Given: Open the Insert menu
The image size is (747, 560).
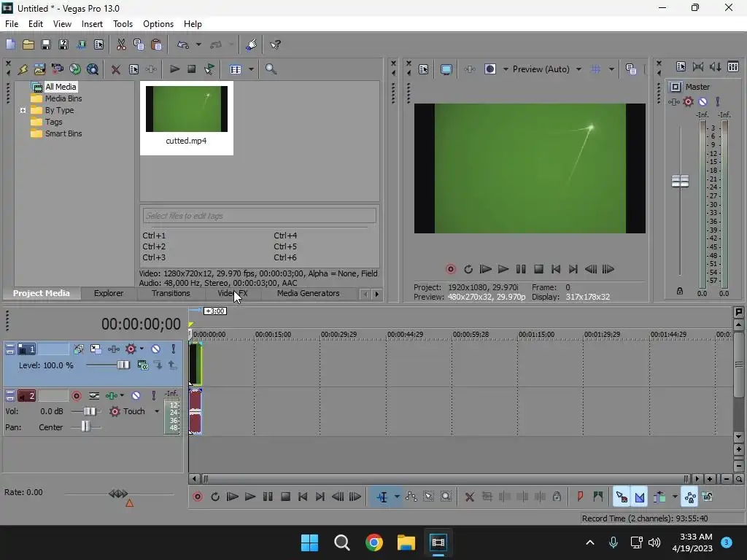Looking at the screenshot, I should pos(92,24).
